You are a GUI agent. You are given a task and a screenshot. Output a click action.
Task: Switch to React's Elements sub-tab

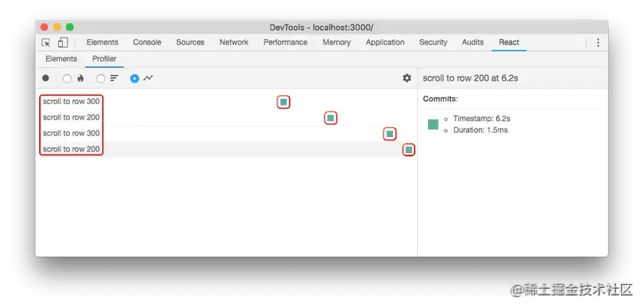coord(61,59)
